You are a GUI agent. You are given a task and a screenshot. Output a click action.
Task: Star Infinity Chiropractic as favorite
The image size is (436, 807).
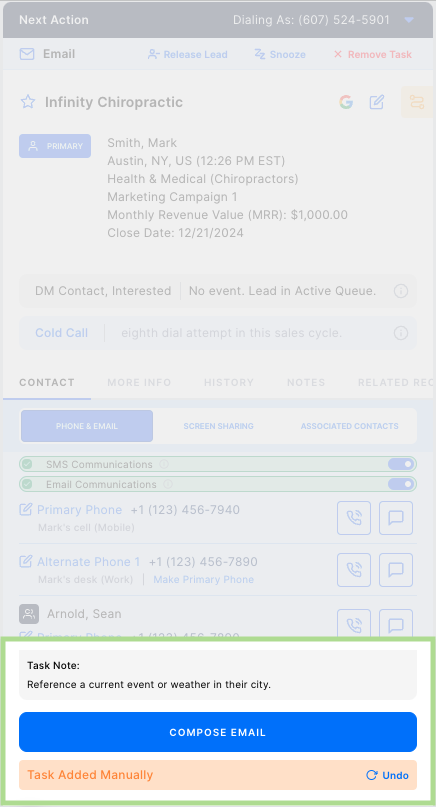point(28,102)
